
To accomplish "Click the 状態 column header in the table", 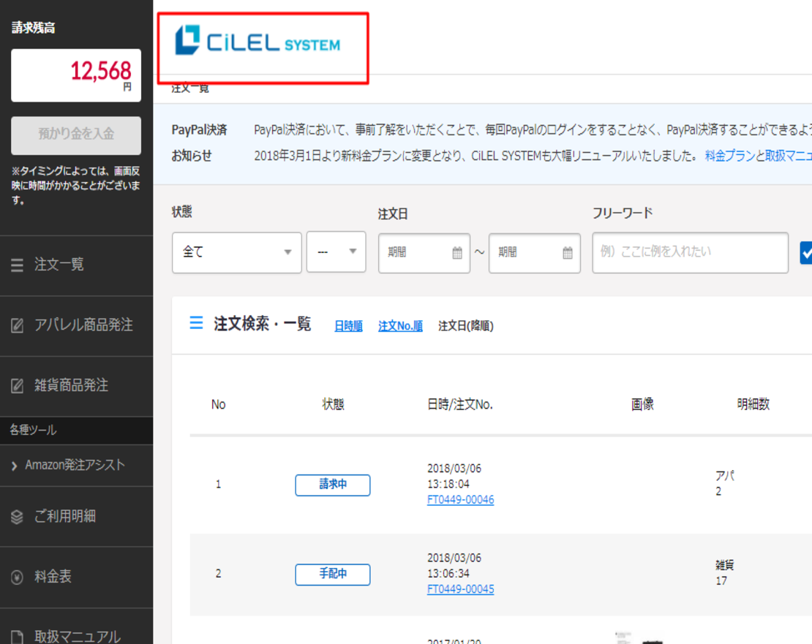I will tap(333, 404).
